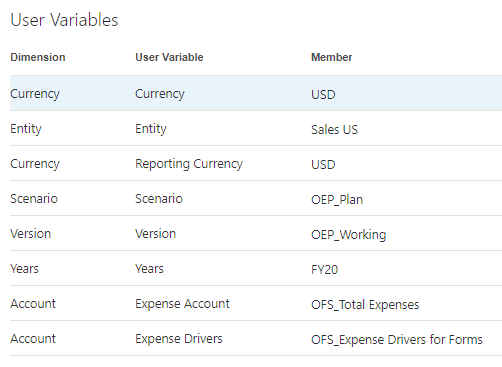Select the USD member for Reporting Currency
This screenshot has height=367, width=502.
point(323,165)
